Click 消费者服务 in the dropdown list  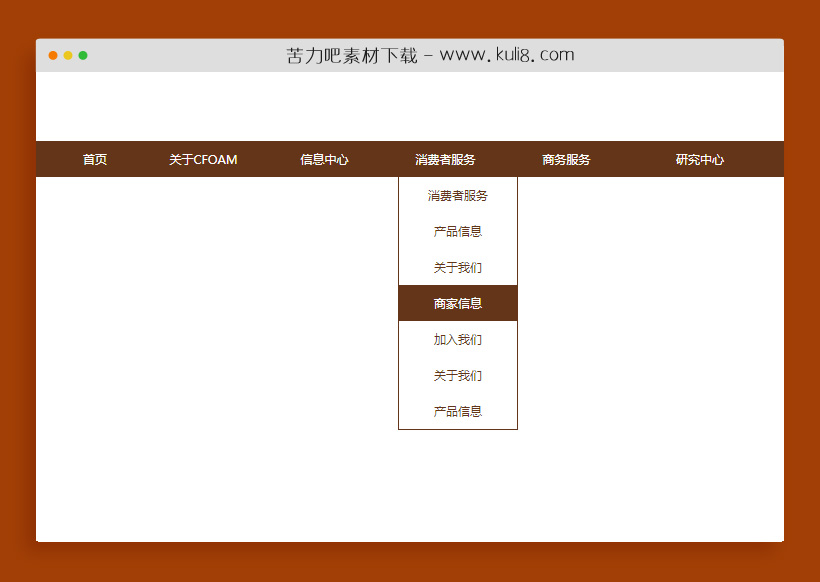tap(457, 195)
